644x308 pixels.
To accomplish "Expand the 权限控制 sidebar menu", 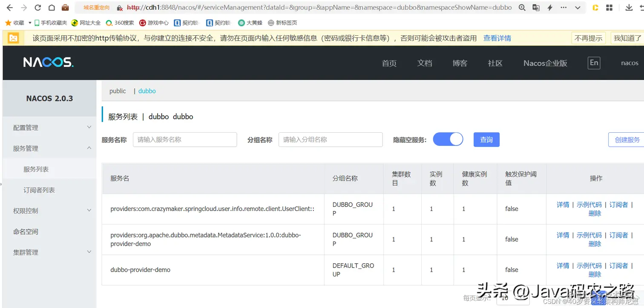I will tap(49, 211).
